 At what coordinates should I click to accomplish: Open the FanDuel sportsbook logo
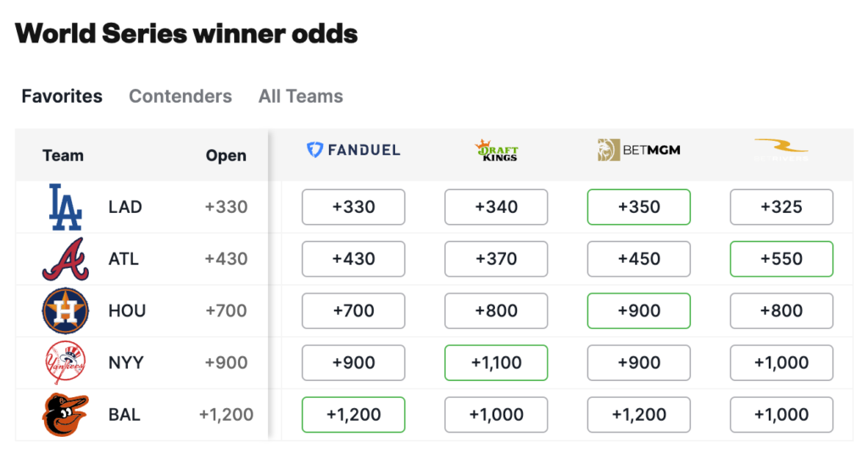353,150
